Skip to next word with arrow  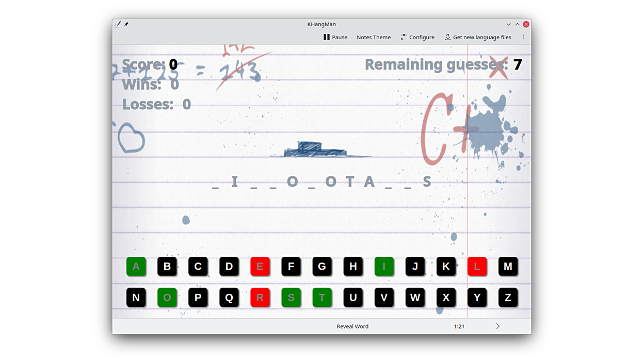coord(497,326)
